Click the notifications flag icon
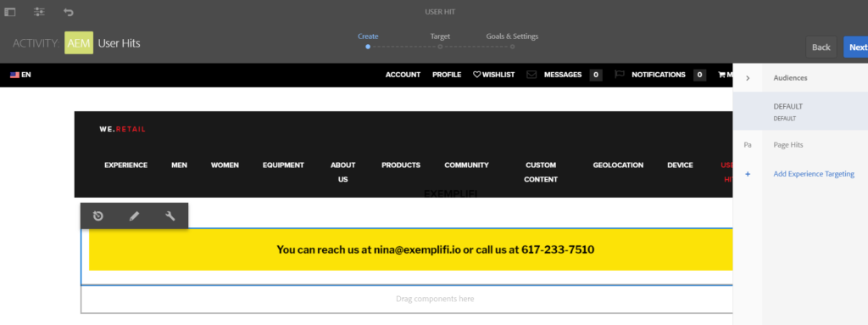 click(620, 75)
